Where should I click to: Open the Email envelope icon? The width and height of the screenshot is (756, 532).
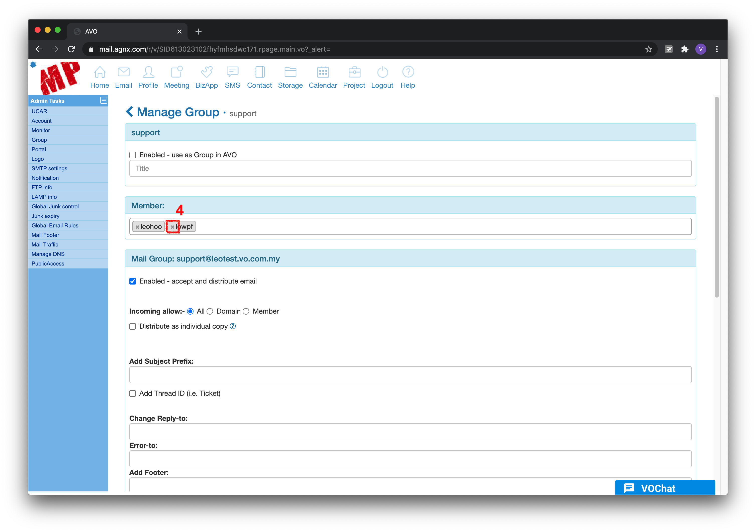pos(124,72)
